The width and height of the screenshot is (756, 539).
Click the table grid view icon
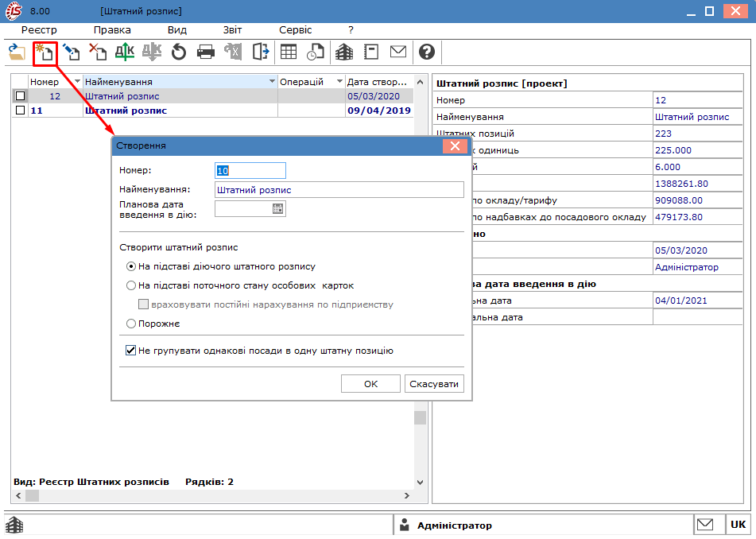tap(289, 52)
